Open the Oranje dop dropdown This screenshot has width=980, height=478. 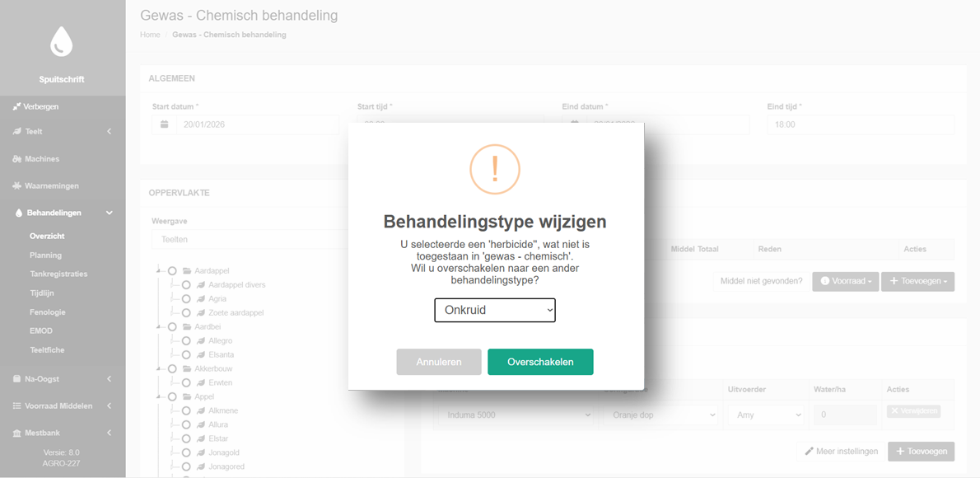coord(660,415)
